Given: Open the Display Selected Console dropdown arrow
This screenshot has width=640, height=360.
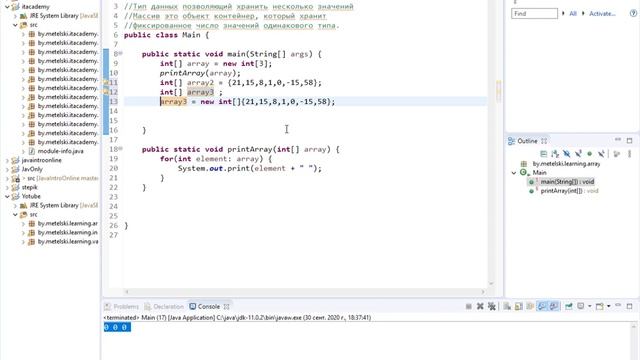Looking at the screenshot, I should point(590,306).
